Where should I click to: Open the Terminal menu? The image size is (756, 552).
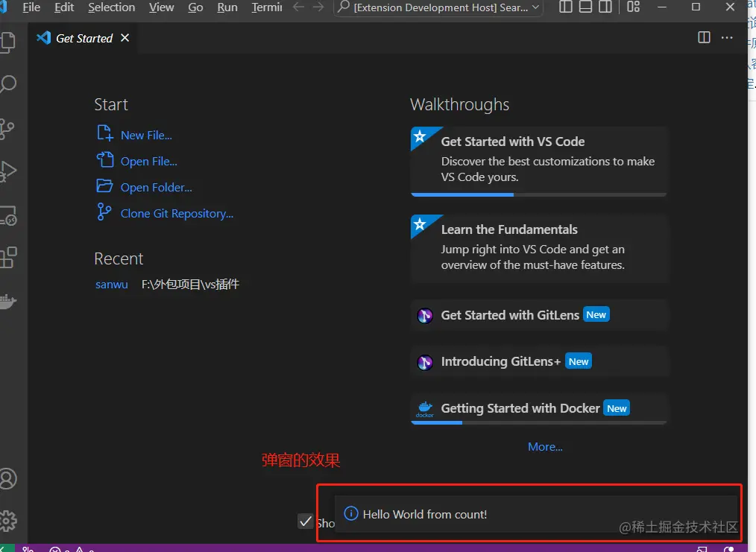pos(267,7)
